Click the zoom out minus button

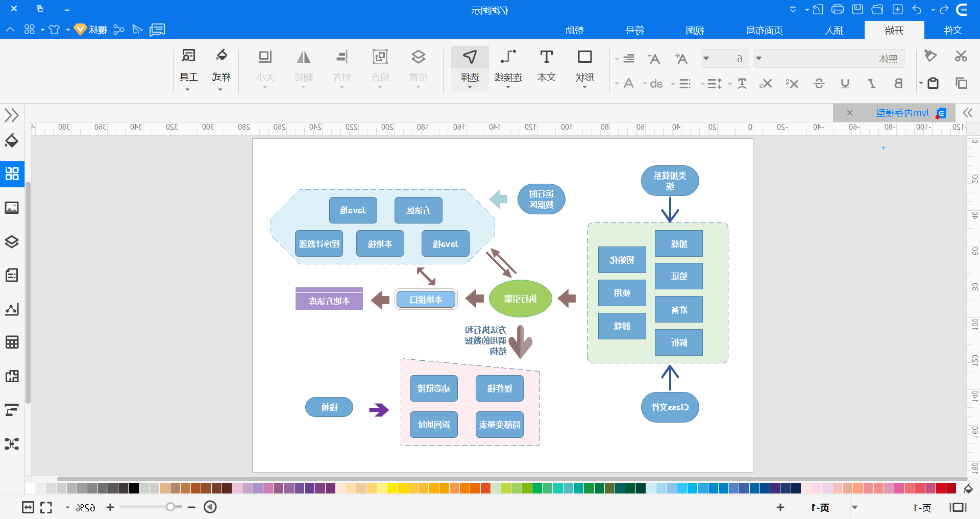click(191, 507)
